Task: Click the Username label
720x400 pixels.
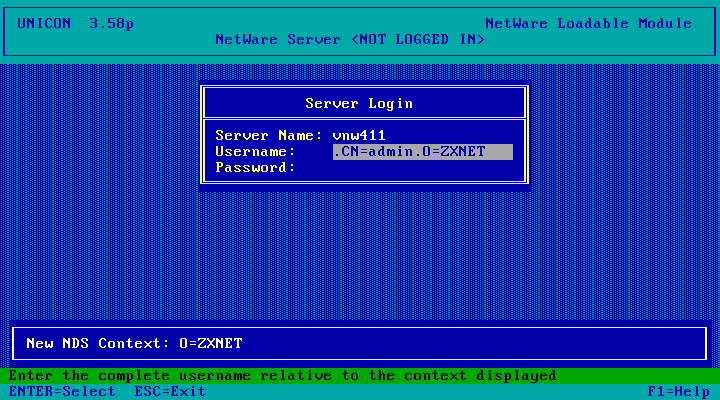Action: pos(255,152)
